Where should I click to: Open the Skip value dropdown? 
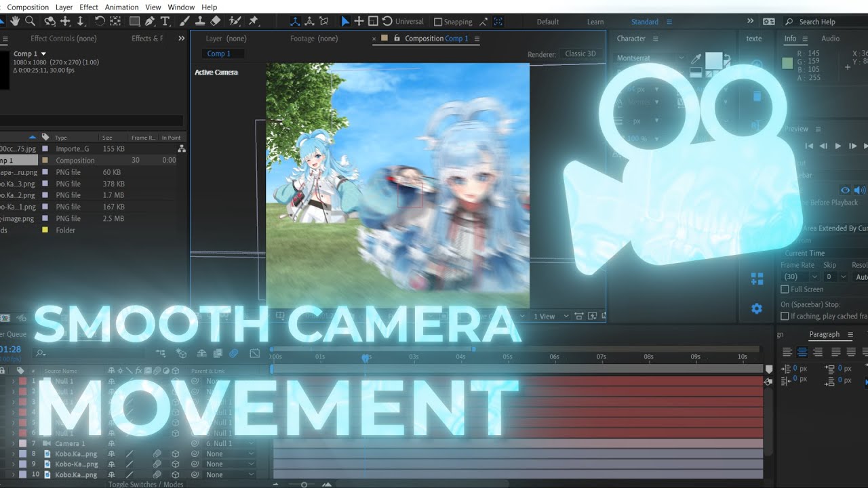click(835, 277)
